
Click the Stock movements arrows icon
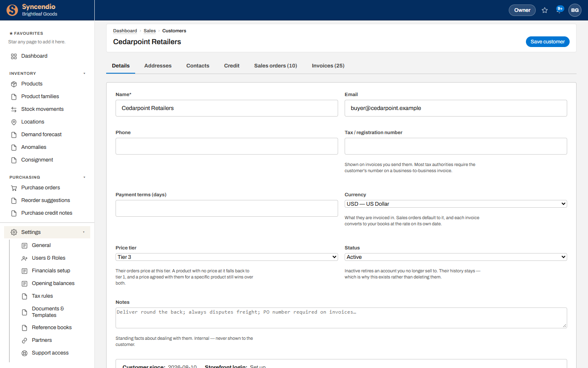(14, 109)
